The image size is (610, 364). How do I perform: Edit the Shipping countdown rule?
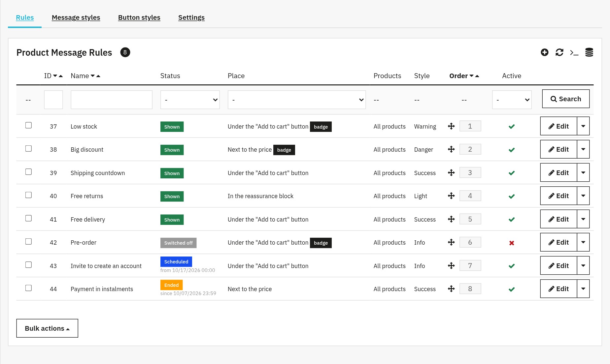click(x=559, y=172)
